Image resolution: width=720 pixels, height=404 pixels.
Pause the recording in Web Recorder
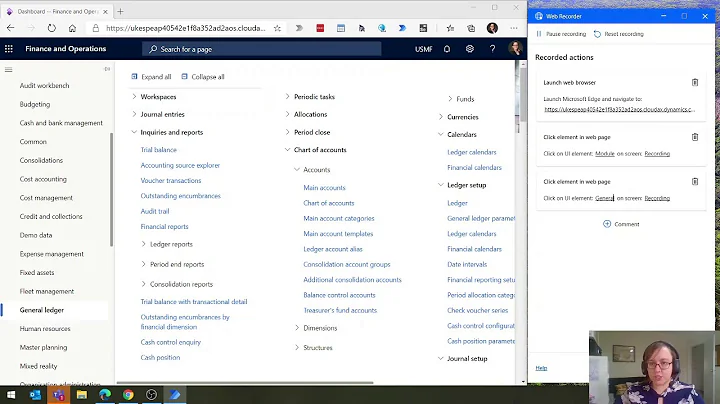[x=561, y=34]
